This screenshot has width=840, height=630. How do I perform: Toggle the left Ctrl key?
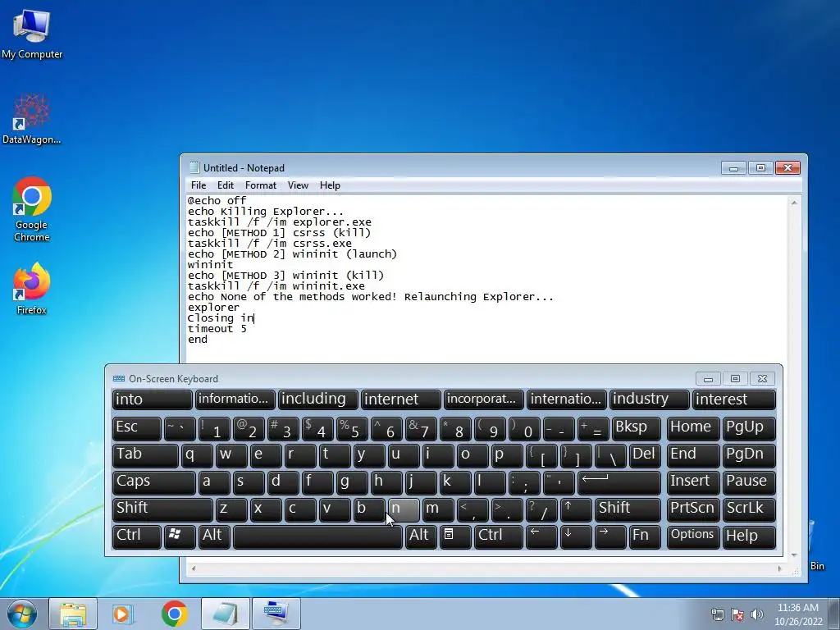[136, 536]
